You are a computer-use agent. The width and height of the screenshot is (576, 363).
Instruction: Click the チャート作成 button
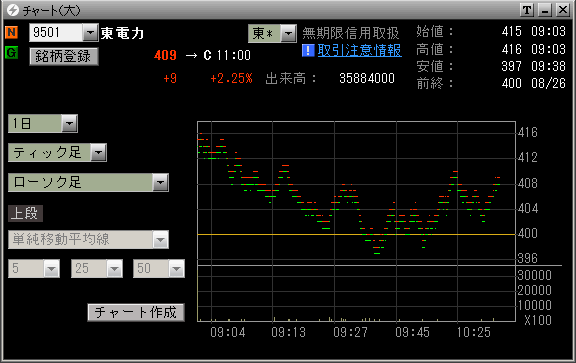pos(136,312)
